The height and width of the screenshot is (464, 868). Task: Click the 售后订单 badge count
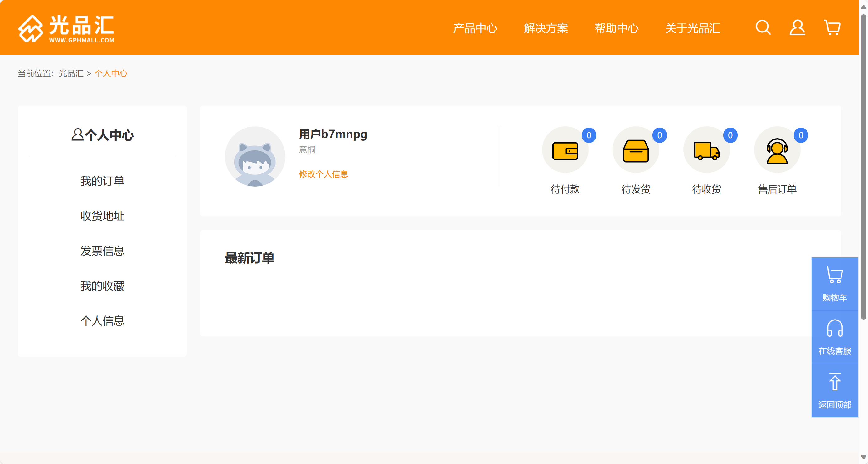point(801,135)
